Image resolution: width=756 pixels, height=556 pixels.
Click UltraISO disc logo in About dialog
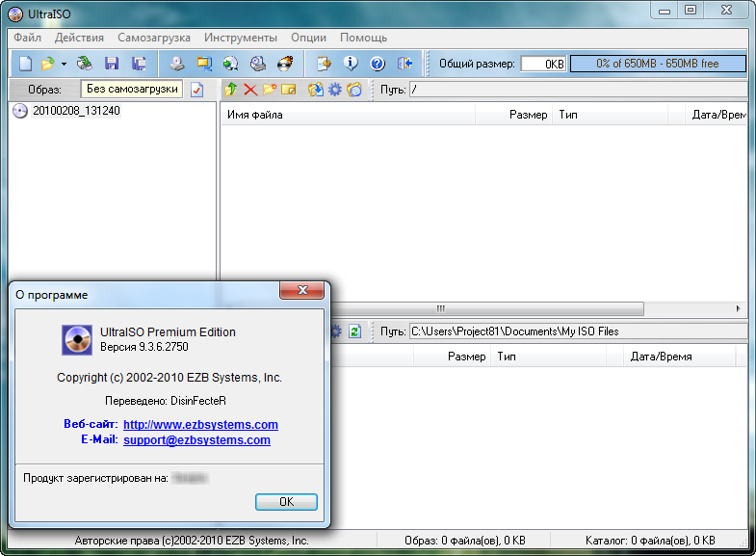[x=77, y=340]
